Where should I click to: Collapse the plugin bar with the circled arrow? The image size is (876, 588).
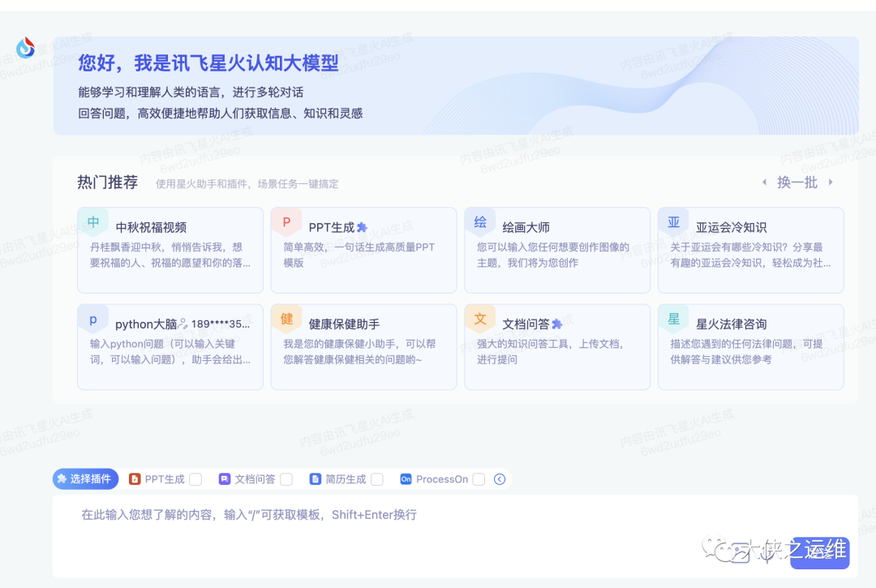[x=500, y=479]
